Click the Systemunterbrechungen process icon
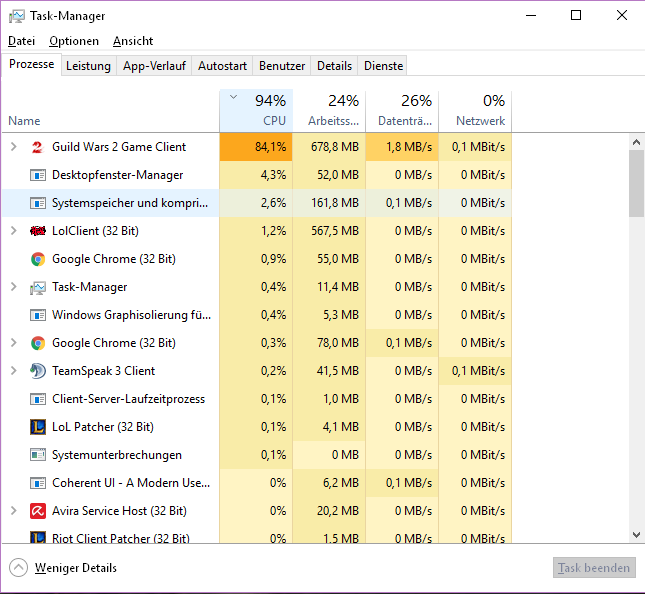 point(38,455)
